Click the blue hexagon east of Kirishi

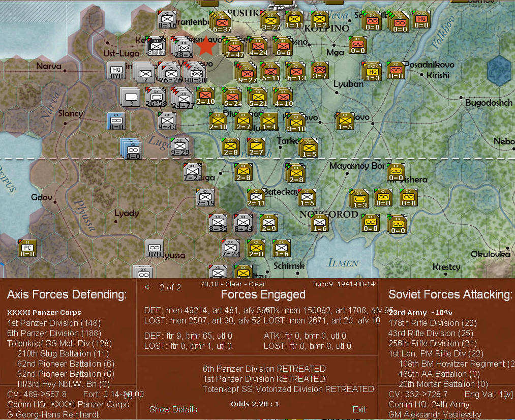point(499,71)
